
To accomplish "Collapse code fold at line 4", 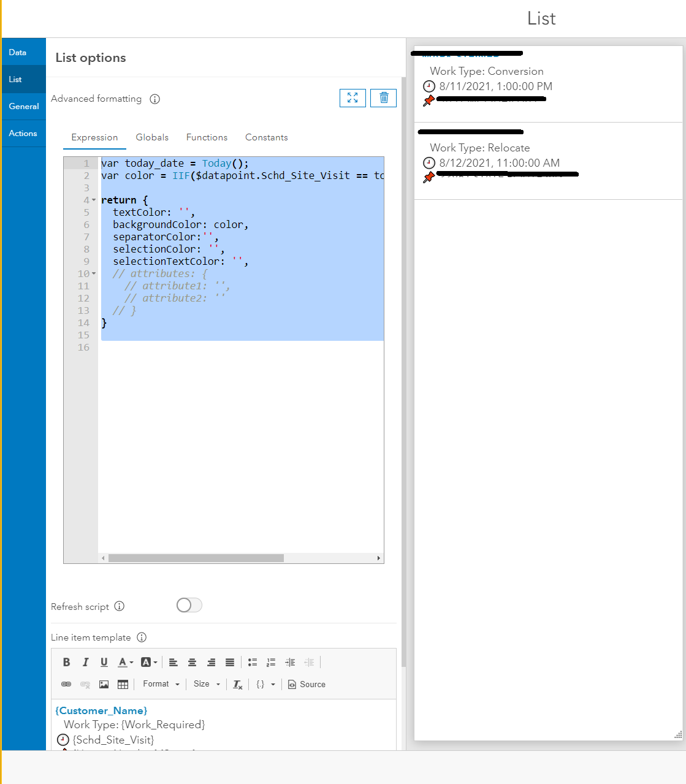I will click(94, 200).
